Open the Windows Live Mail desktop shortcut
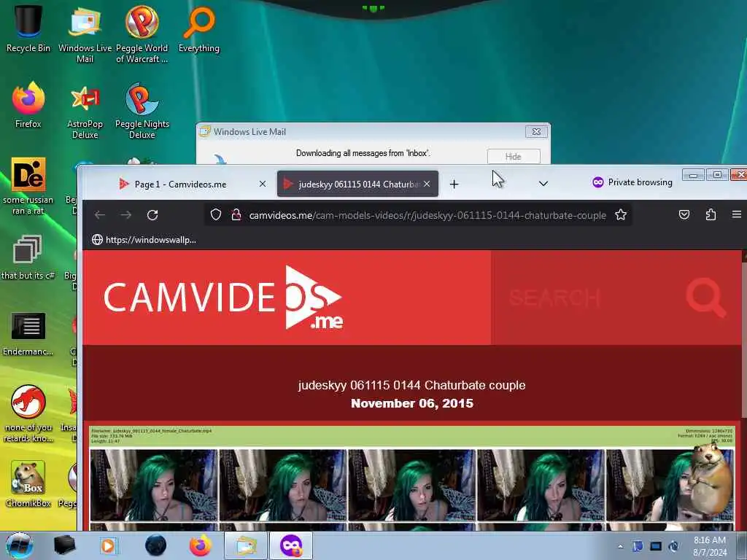Image resolution: width=747 pixels, height=560 pixels. 85,34
